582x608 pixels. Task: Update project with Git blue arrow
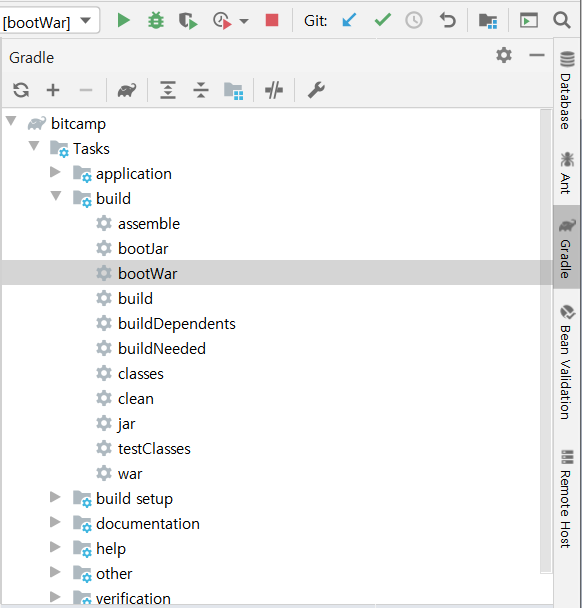point(349,20)
